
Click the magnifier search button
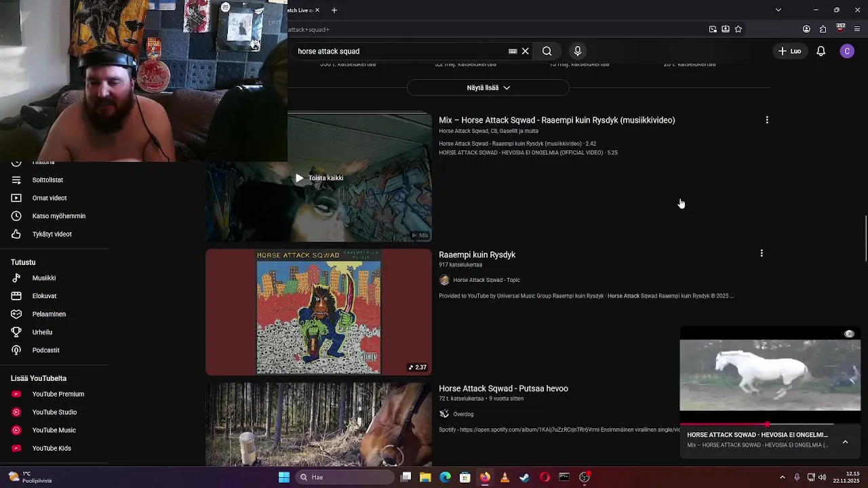[547, 51]
